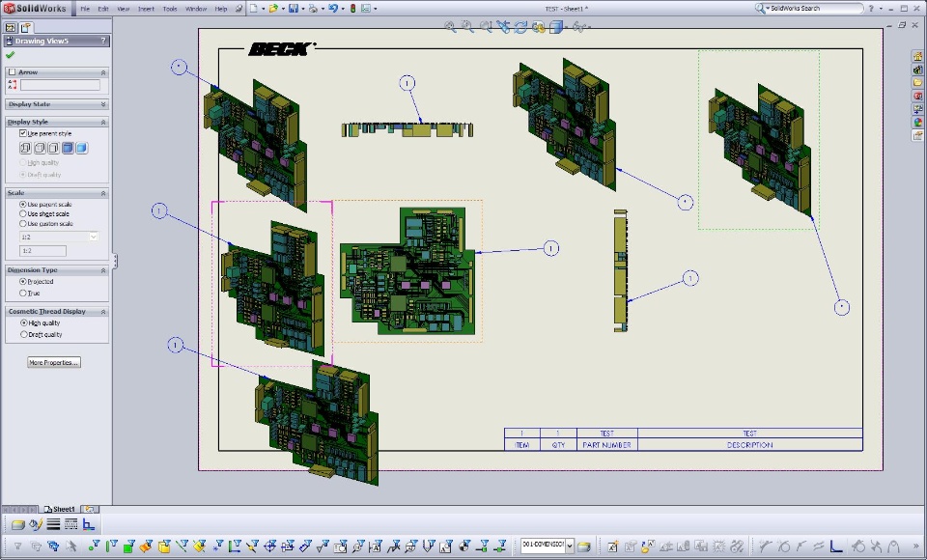Click the New document icon
The width and height of the screenshot is (927, 560).
coord(254,9)
